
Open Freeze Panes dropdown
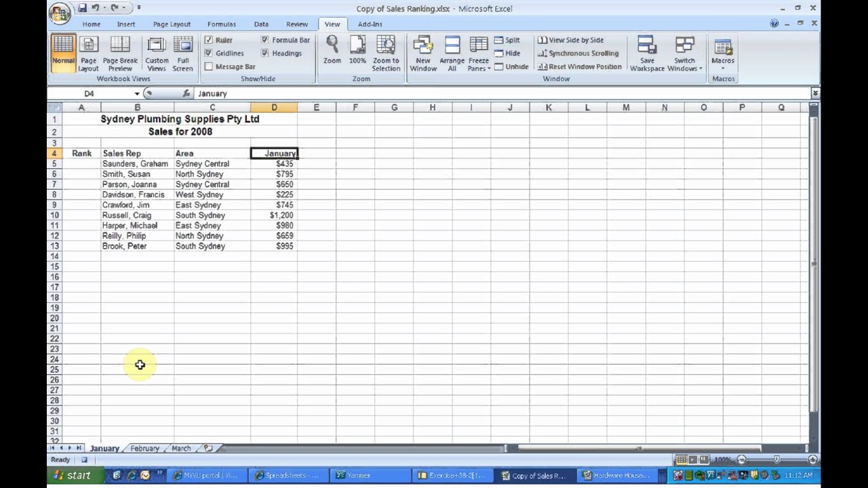click(x=479, y=53)
